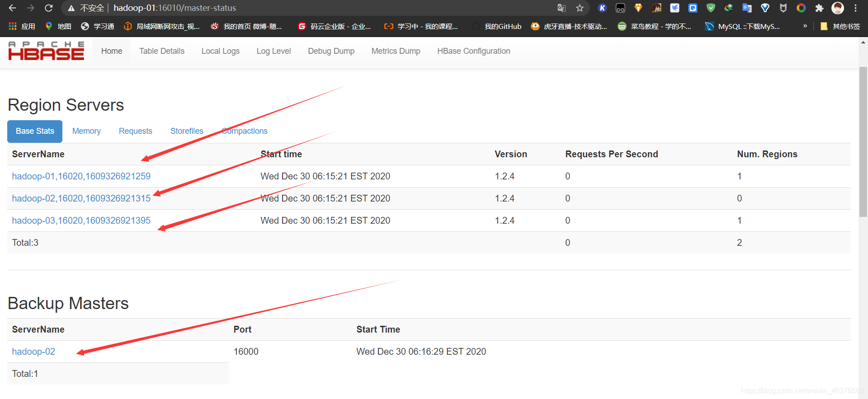
Task: Open the Google Translate extension icon
Action: pyautogui.click(x=747, y=8)
